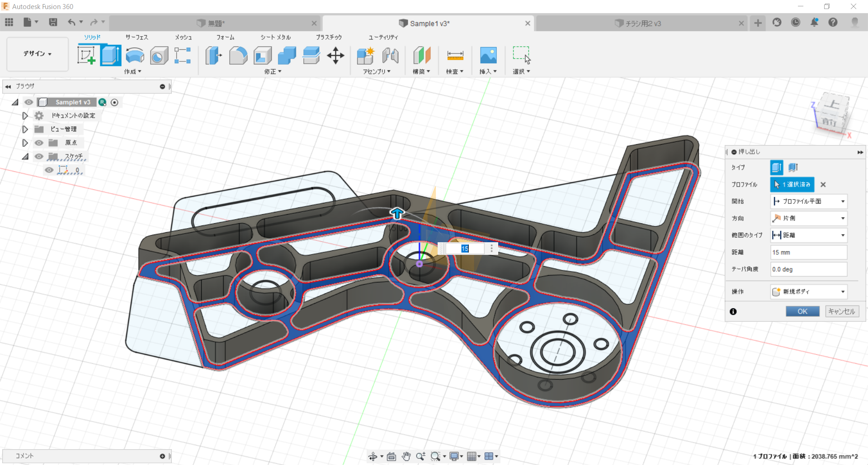The height and width of the screenshot is (465, 868).
Task: Select the Insert image icon
Action: 488,56
